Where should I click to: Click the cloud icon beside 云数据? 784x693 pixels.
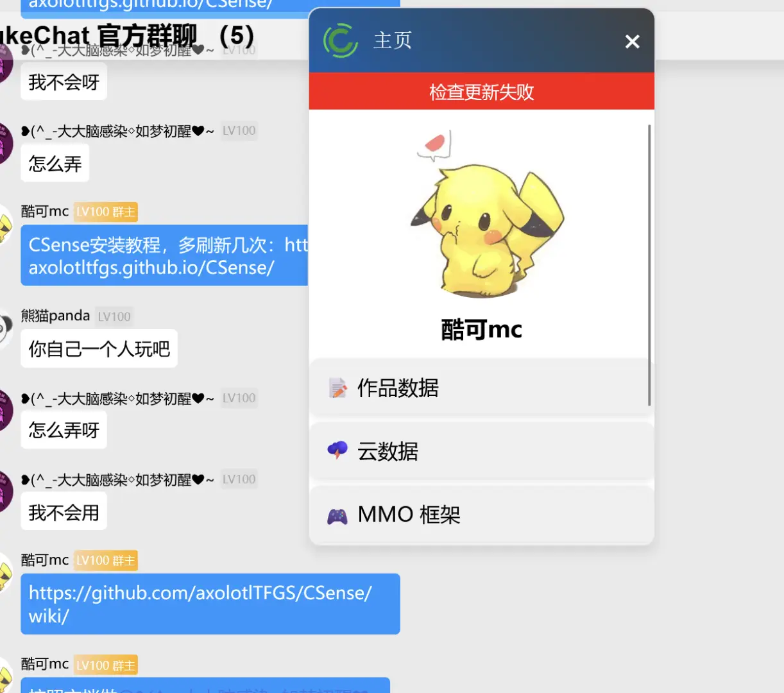coord(337,451)
